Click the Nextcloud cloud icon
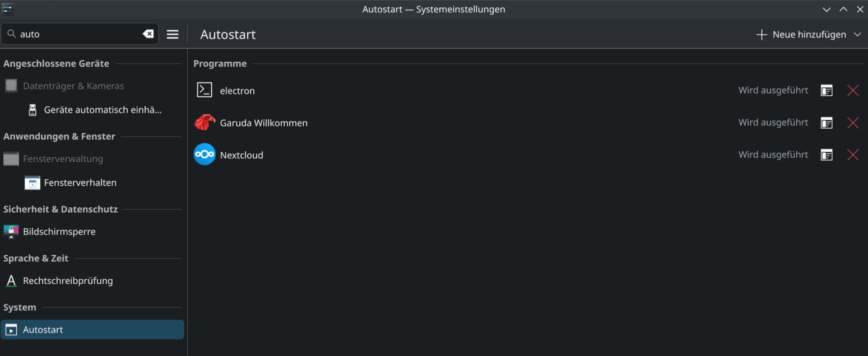The width and height of the screenshot is (868, 356). point(205,155)
